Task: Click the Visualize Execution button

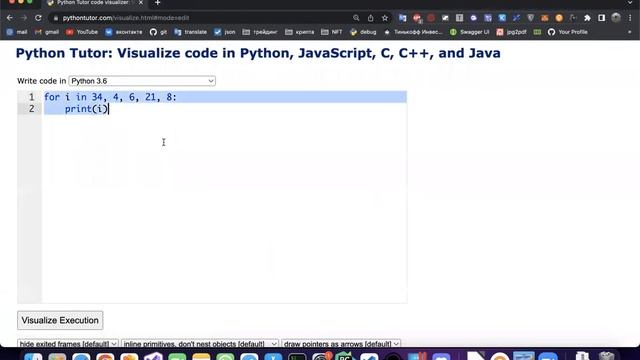Action: pos(60,320)
